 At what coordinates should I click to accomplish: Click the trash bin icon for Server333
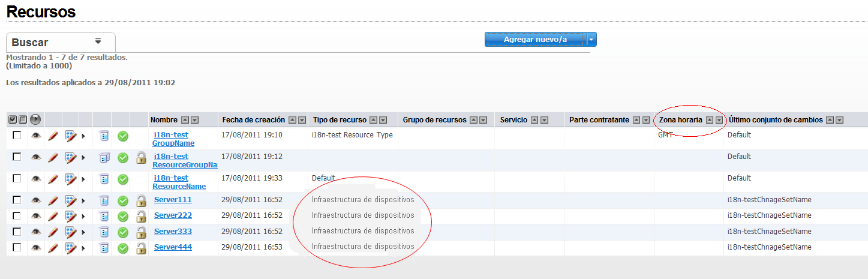pos(104,232)
